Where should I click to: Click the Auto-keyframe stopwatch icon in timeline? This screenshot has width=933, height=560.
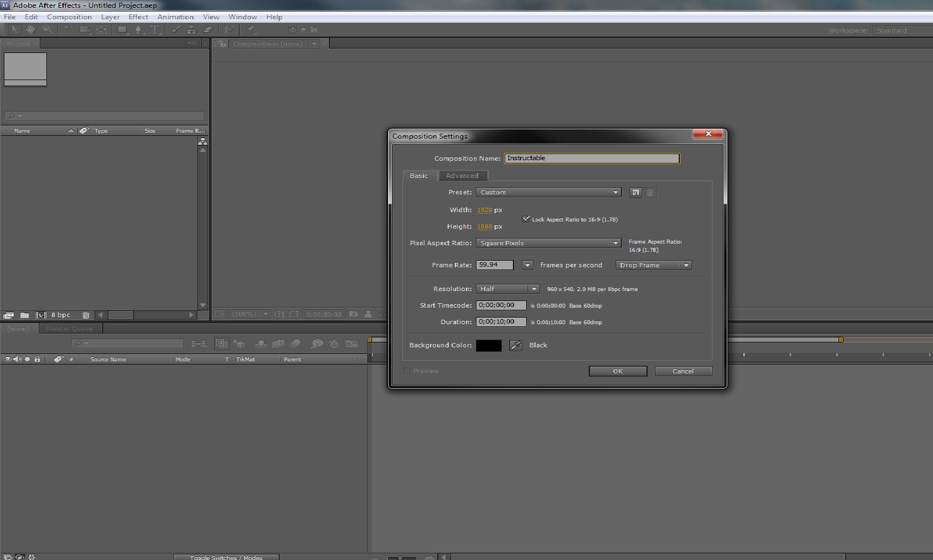(334, 344)
